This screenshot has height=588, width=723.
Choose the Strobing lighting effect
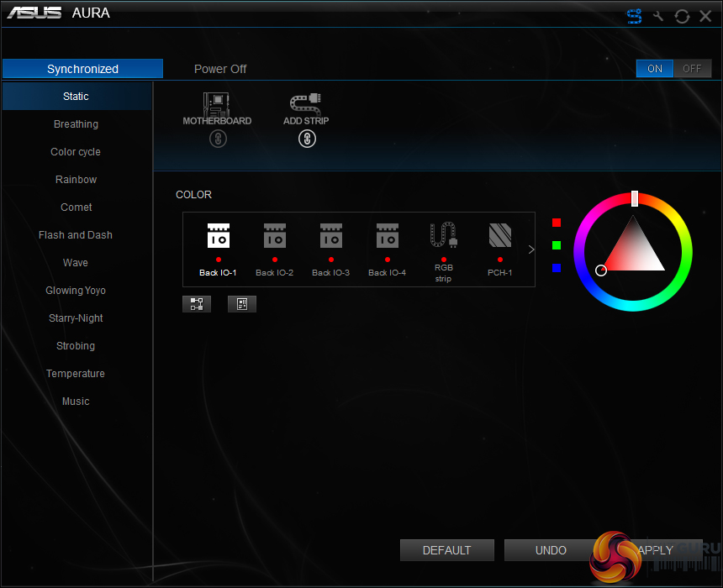pyautogui.click(x=77, y=345)
